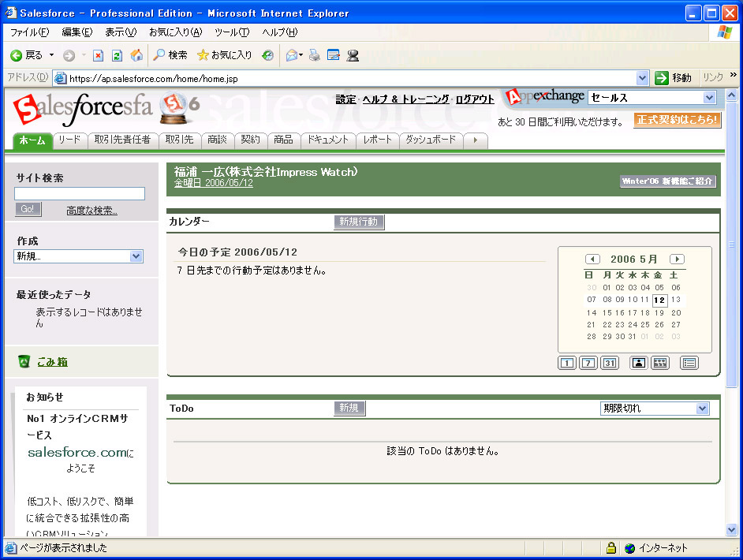Click the 設定 setup link

click(345, 99)
